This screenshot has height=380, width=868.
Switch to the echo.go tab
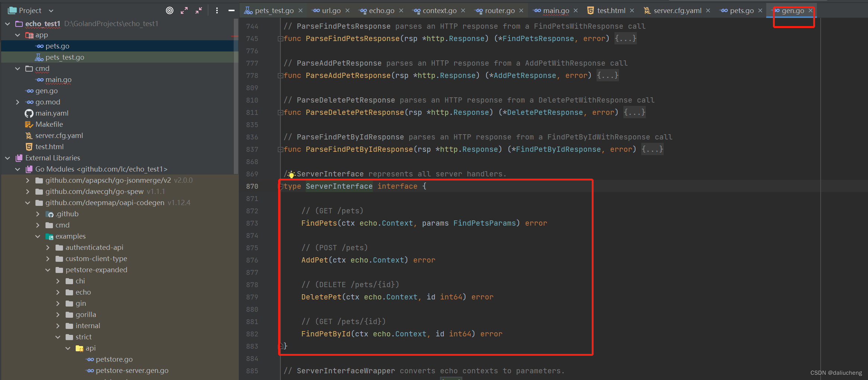pyautogui.click(x=377, y=11)
